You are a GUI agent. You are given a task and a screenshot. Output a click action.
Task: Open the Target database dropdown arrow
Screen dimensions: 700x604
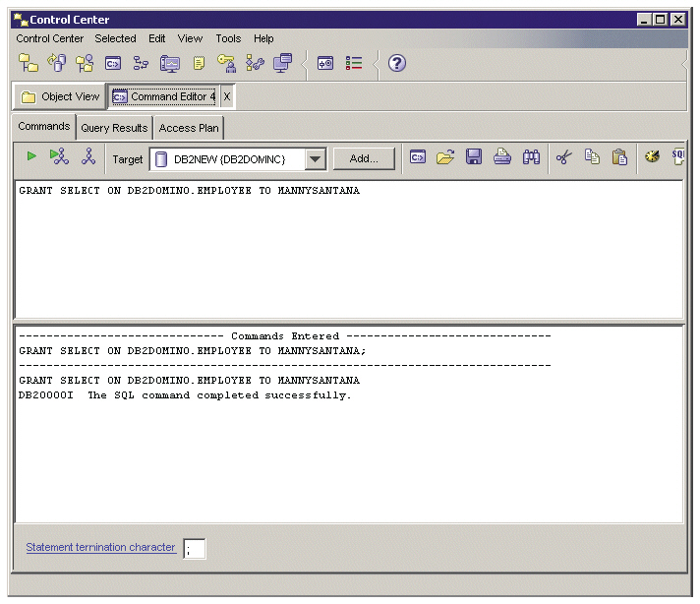tap(316, 159)
